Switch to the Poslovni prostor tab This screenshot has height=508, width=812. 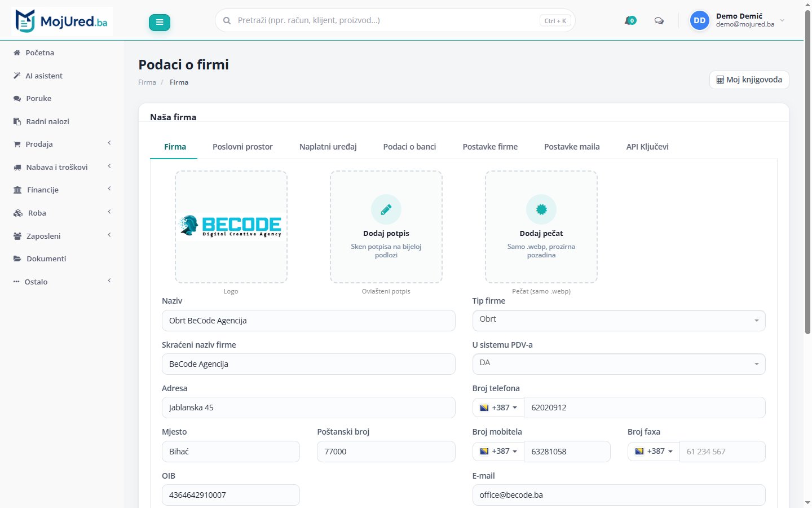tap(242, 147)
